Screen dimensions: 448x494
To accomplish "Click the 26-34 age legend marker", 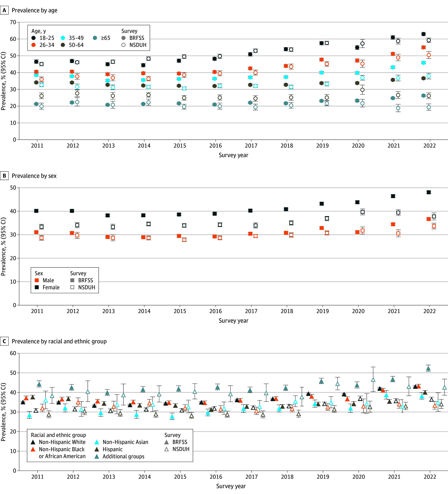I will tap(34, 45).
